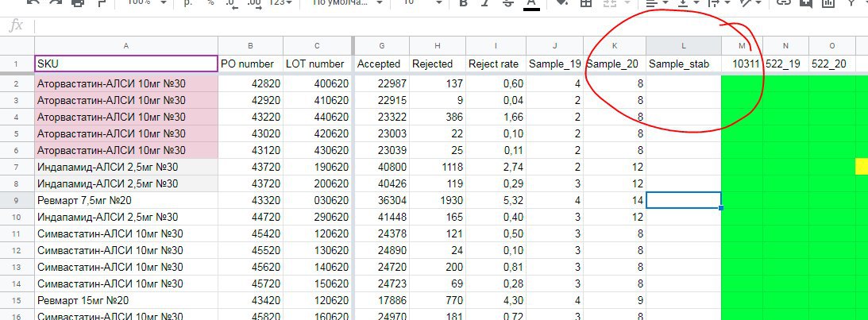
Task: Open the text color picker
Action: 531,3
